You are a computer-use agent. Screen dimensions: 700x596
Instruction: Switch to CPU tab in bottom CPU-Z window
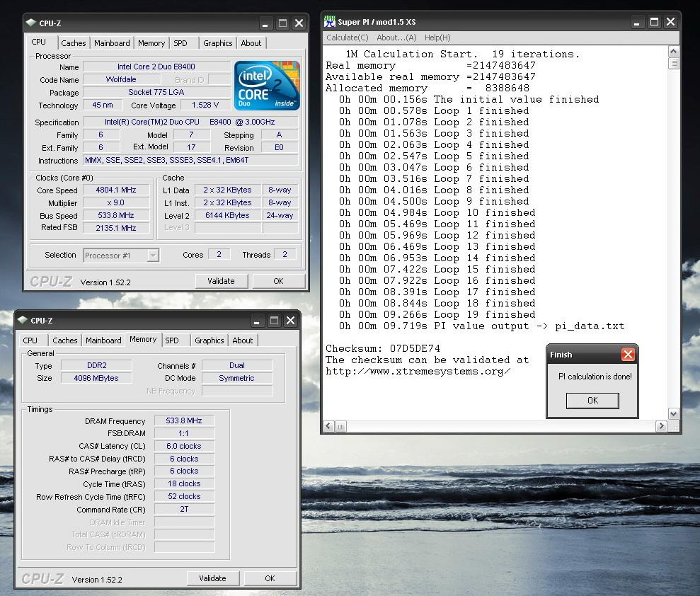pos(30,340)
